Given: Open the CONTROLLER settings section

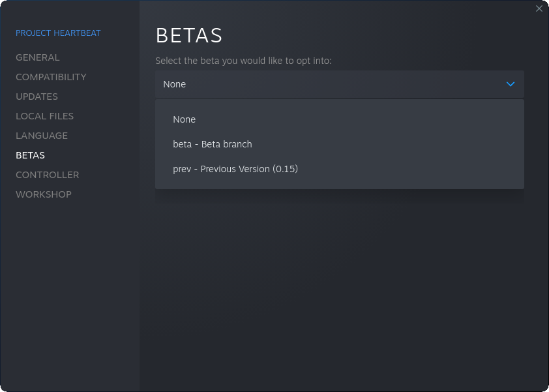Looking at the screenshot, I should [47, 175].
